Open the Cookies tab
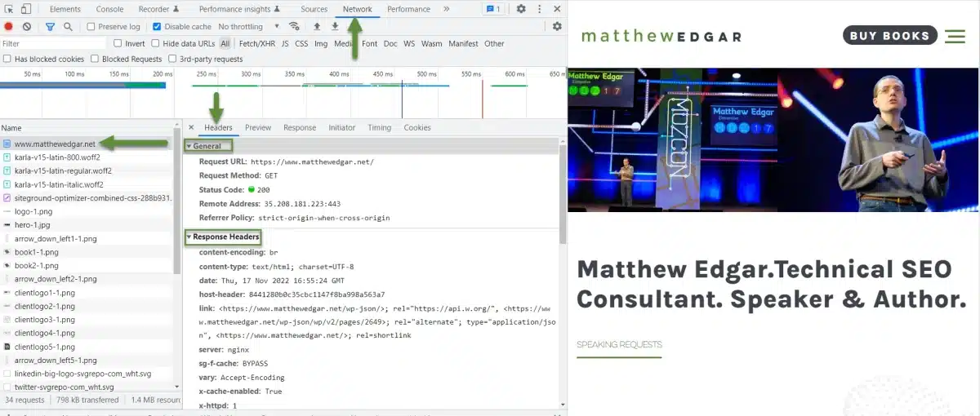The image size is (980, 416). [x=417, y=127]
